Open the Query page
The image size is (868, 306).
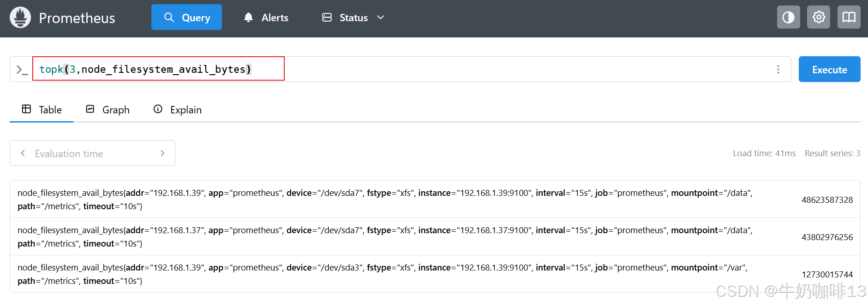[186, 18]
